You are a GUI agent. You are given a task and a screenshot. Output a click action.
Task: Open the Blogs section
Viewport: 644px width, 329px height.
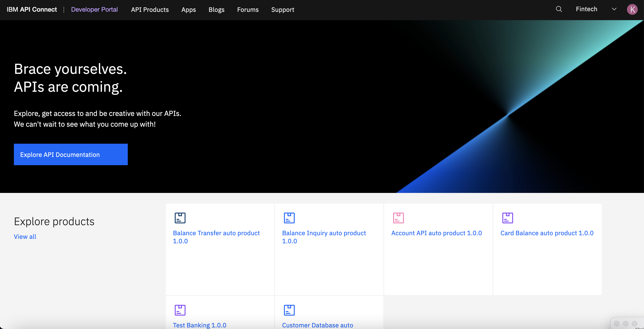coord(217,9)
